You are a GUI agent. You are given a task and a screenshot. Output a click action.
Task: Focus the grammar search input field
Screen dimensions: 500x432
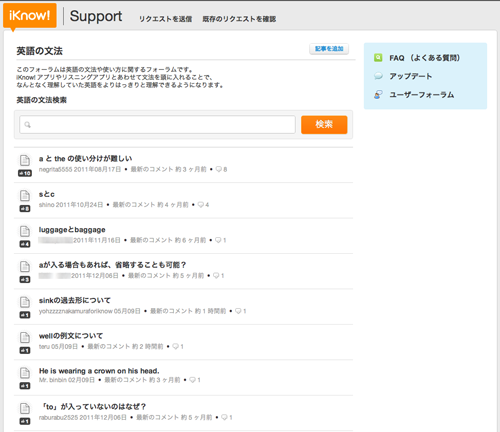click(157, 125)
